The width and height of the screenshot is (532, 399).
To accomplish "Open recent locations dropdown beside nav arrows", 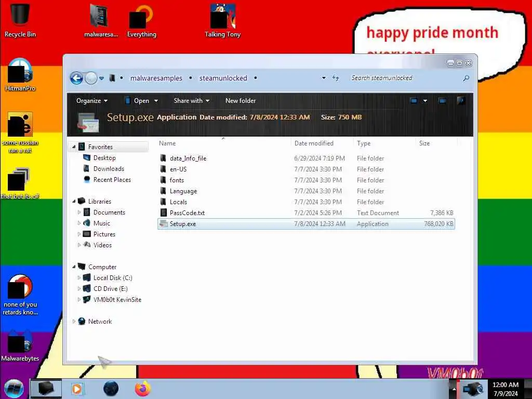I will coord(101,78).
